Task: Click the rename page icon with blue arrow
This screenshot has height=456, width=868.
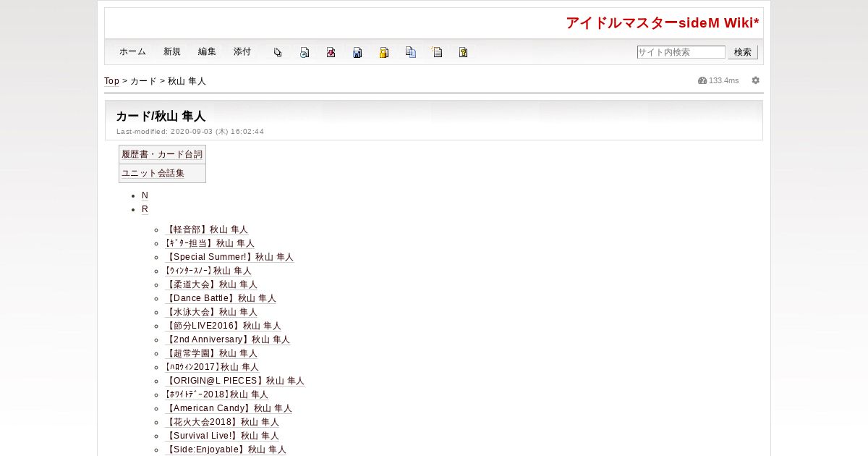Action: click(305, 52)
